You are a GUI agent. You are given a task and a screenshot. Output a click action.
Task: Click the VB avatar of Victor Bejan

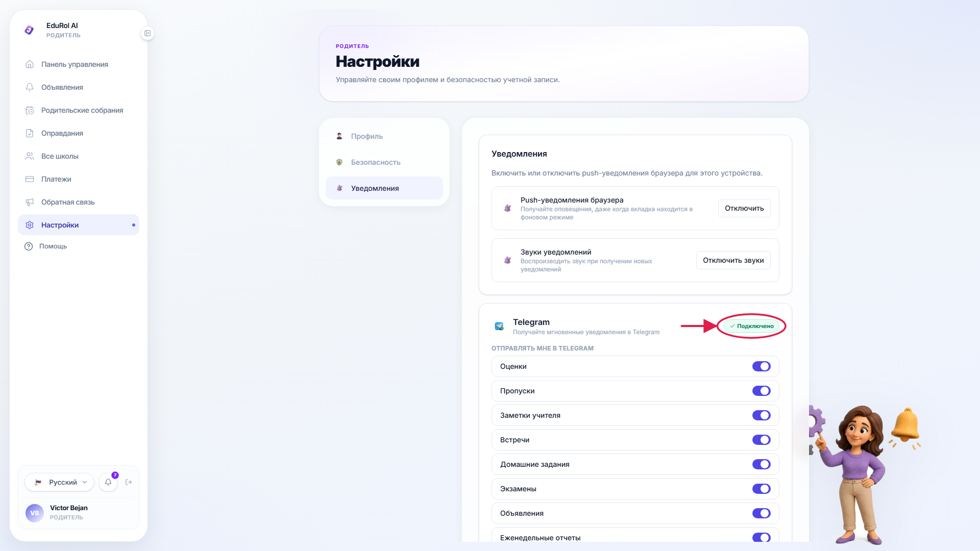coord(35,513)
